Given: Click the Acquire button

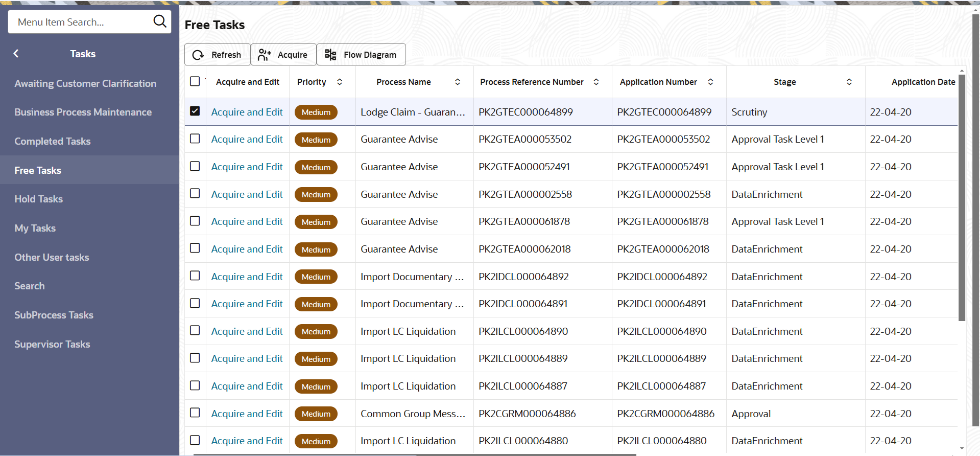Looking at the screenshot, I should click(283, 55).
